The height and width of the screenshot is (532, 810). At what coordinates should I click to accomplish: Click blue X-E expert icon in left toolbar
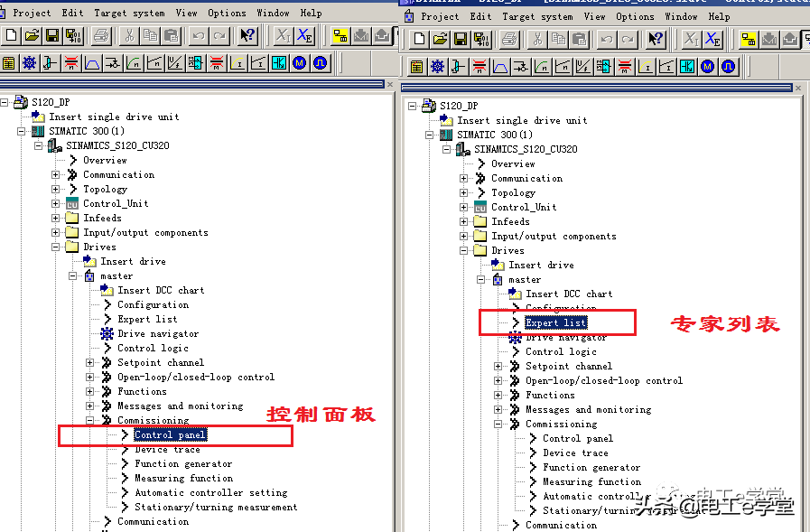pyautogui.click(x=305, y=36)
